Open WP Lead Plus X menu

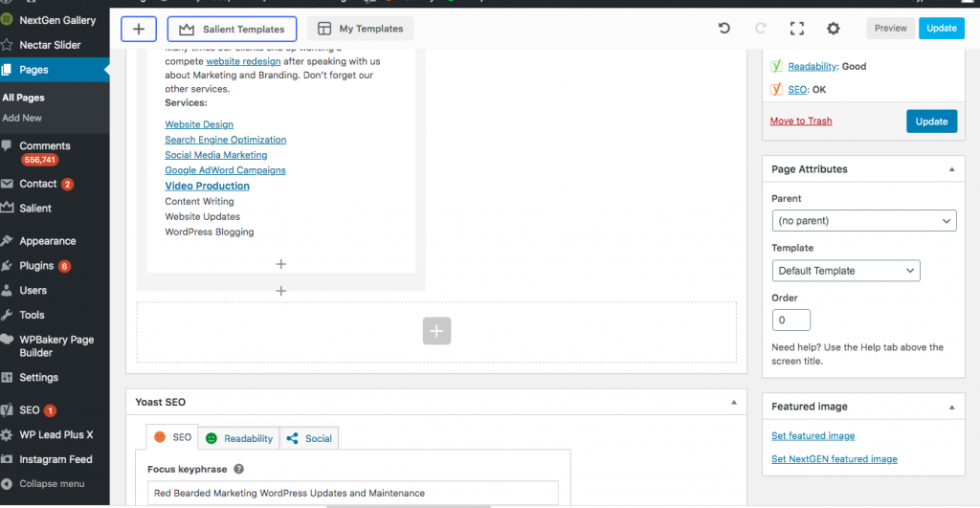click(55, 435)
